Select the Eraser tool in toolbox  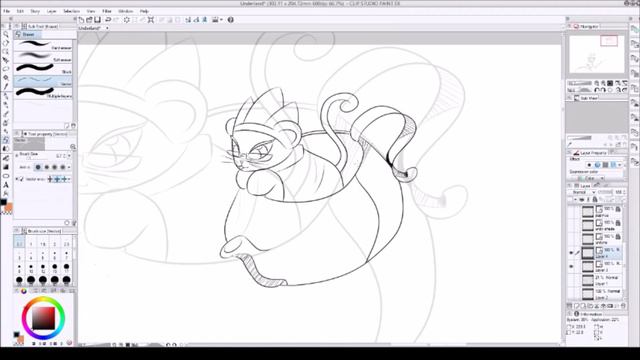(6, 140)
